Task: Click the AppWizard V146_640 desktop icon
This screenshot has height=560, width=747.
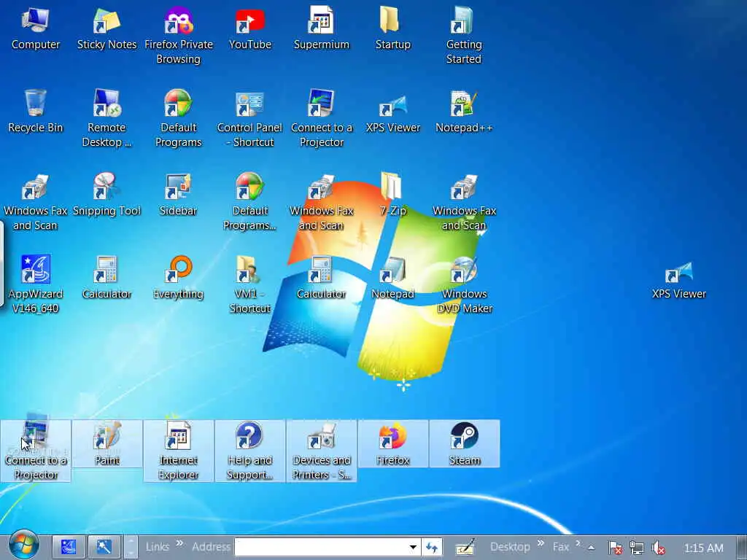Action: pyautogui.click(x=35, y=285)
